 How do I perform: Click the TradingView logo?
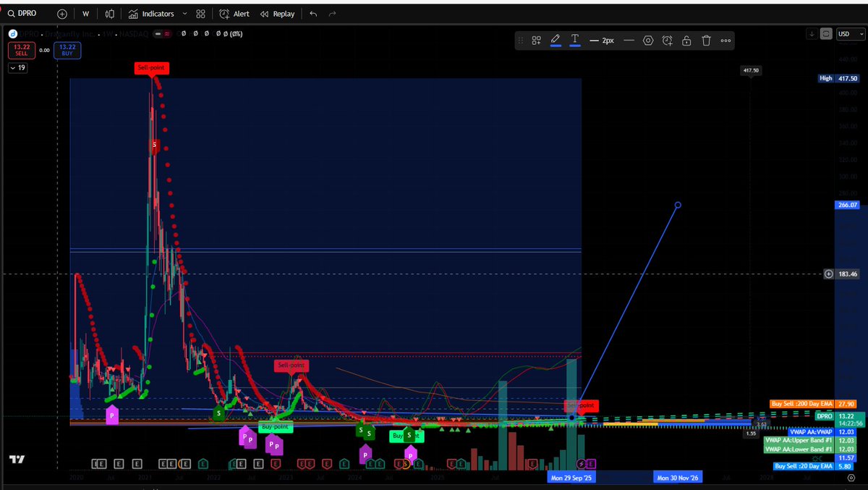click(x=17, y=460)
